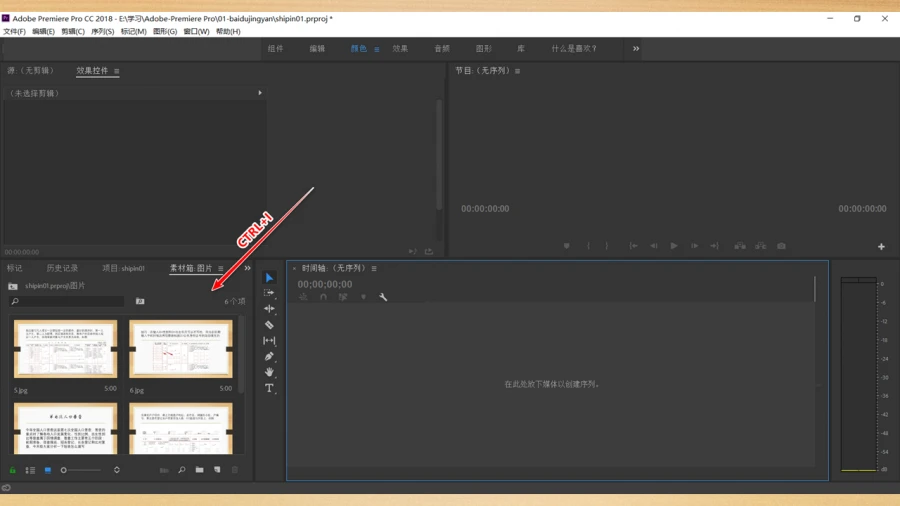This screenshot has height=506, width=900.
Task: Open the 颜色 workspace menu
Action: coord(377,49)
